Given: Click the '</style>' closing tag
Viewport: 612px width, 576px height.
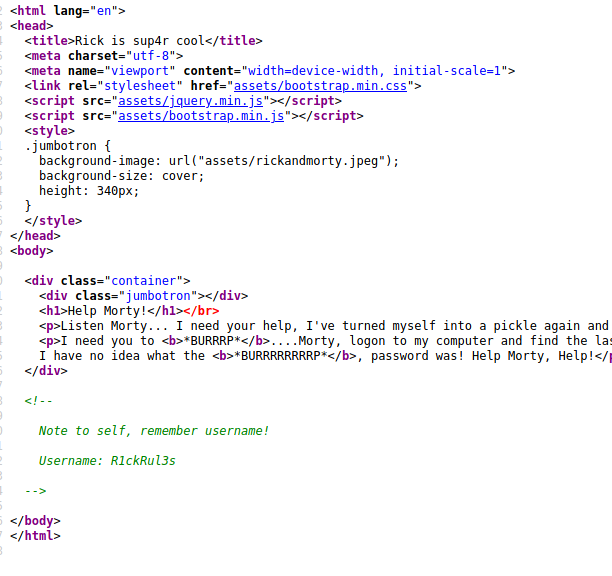Looking at the screenshot, I should coord(53,221).
